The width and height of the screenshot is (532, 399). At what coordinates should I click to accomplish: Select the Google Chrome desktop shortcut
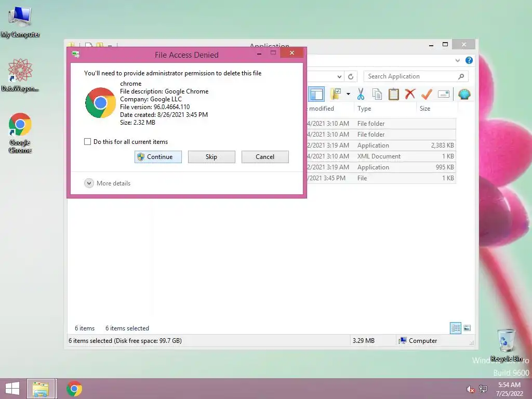(20, 133)
